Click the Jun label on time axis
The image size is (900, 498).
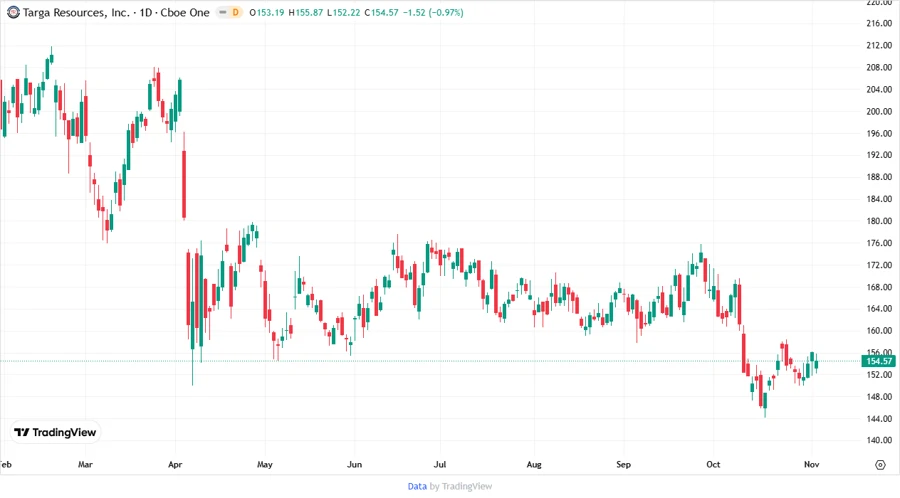pyautogui.click(x=354, y=464)
